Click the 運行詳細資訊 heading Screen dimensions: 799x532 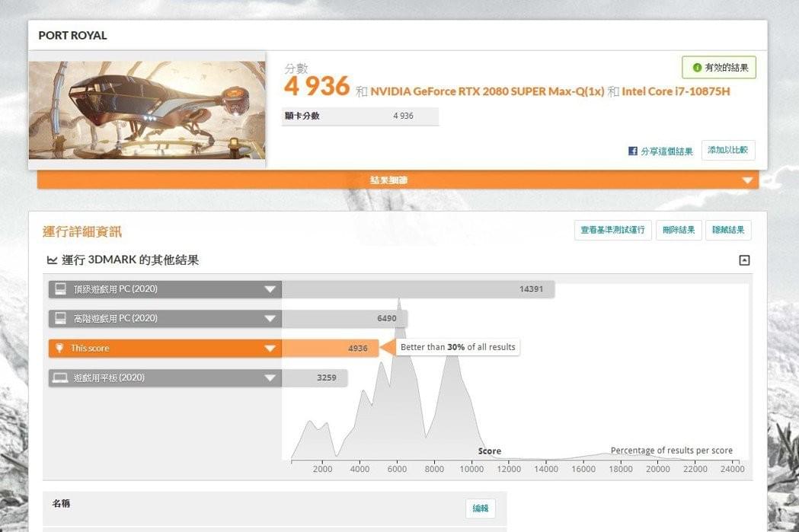pos(82,231)
